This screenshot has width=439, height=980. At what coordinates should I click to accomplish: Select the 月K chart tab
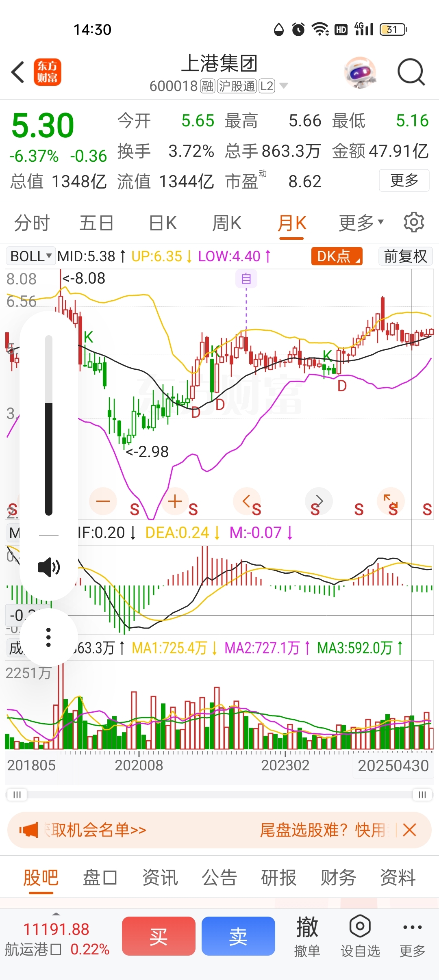coord(292,224)
